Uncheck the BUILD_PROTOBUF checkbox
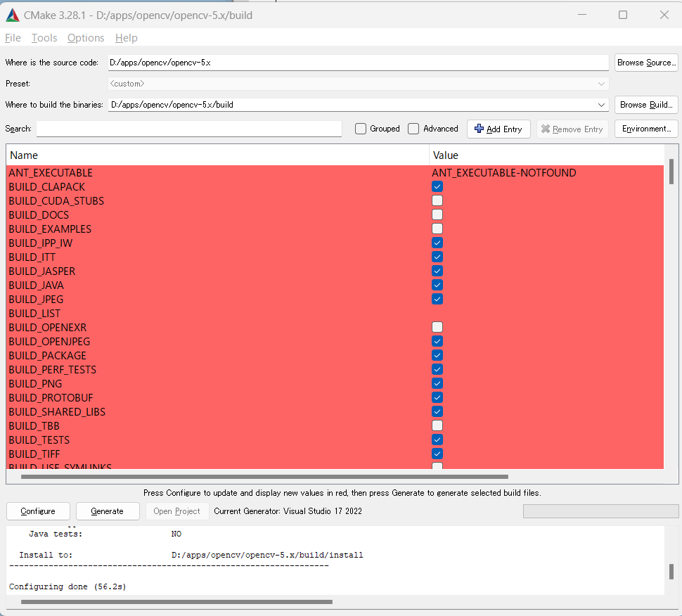This screenshot has width=682, height=616. point(437,397)
